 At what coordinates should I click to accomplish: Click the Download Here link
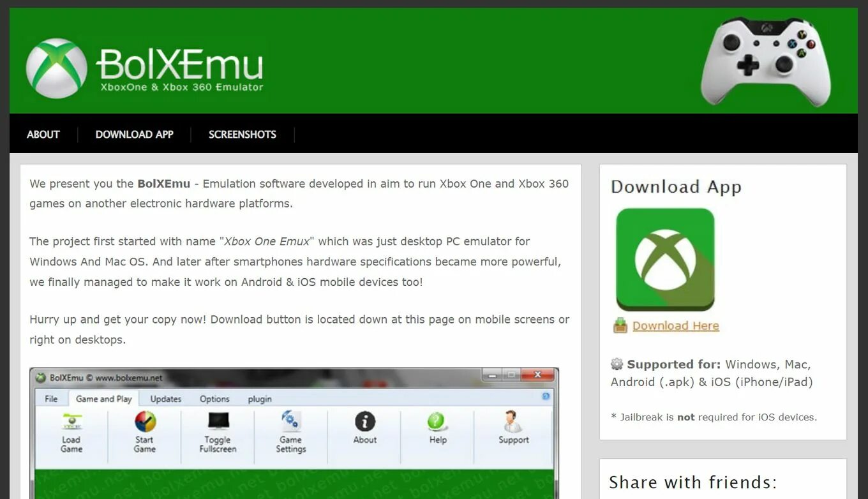676,325
